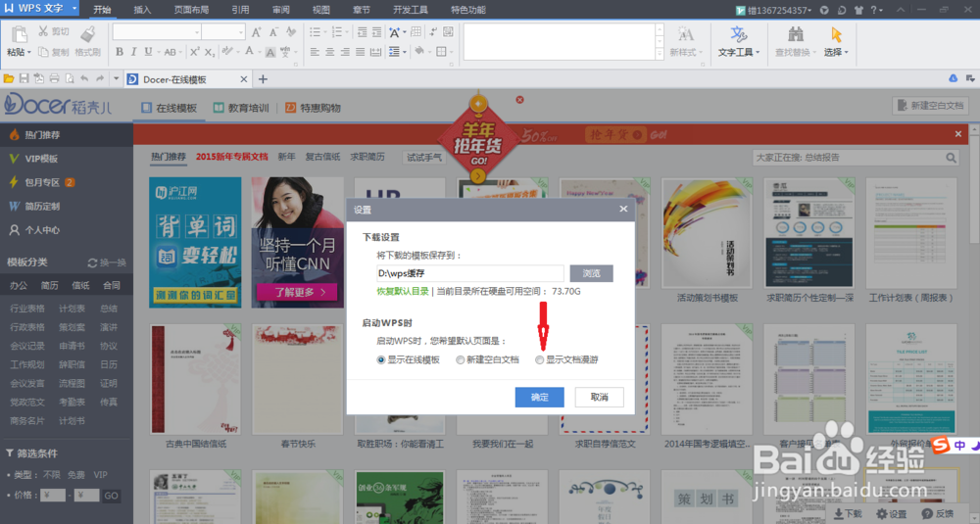Click the numbered list icon

(336, 32)
